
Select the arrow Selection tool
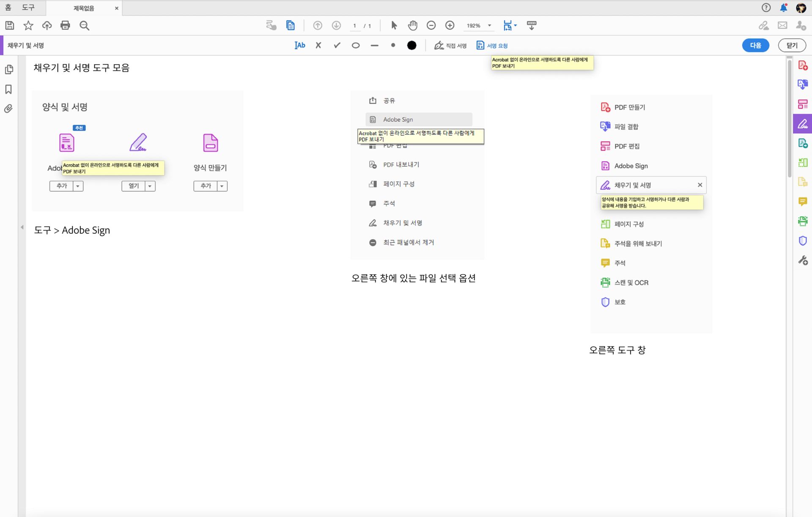tap(393, 25)
